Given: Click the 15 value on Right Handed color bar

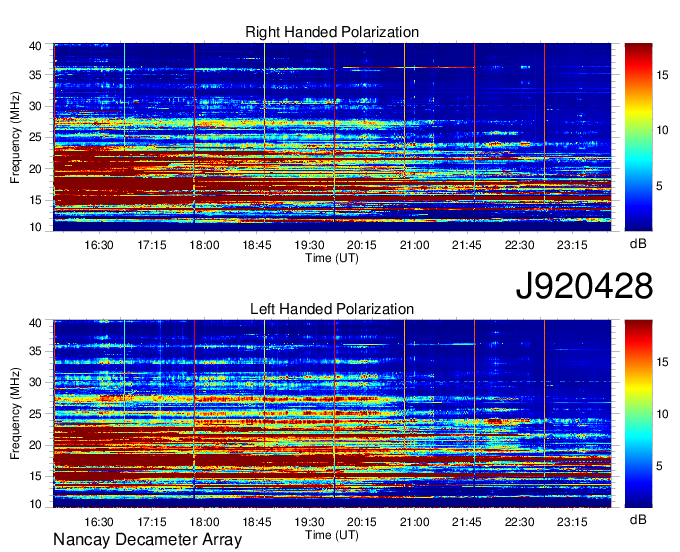Looking at the screenshot, I should coord(662,75).
